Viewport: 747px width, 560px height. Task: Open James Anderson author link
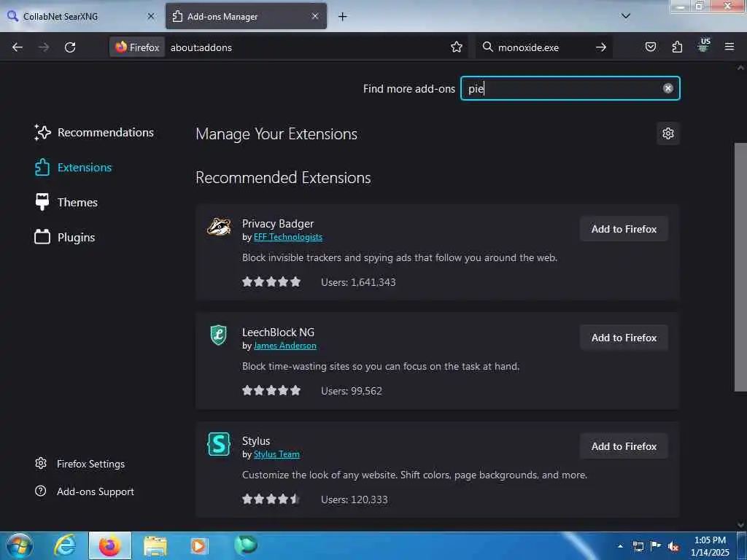(x=285, y=346)
